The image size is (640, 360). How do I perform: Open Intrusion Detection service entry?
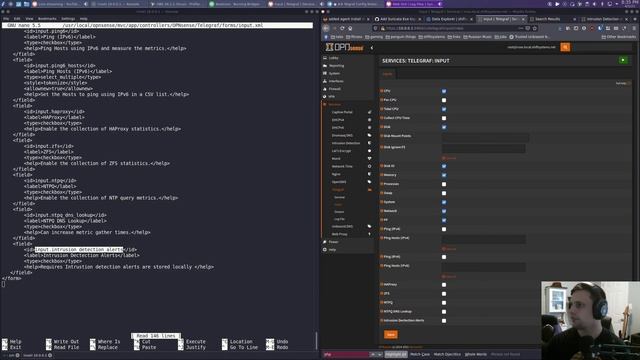346,143
